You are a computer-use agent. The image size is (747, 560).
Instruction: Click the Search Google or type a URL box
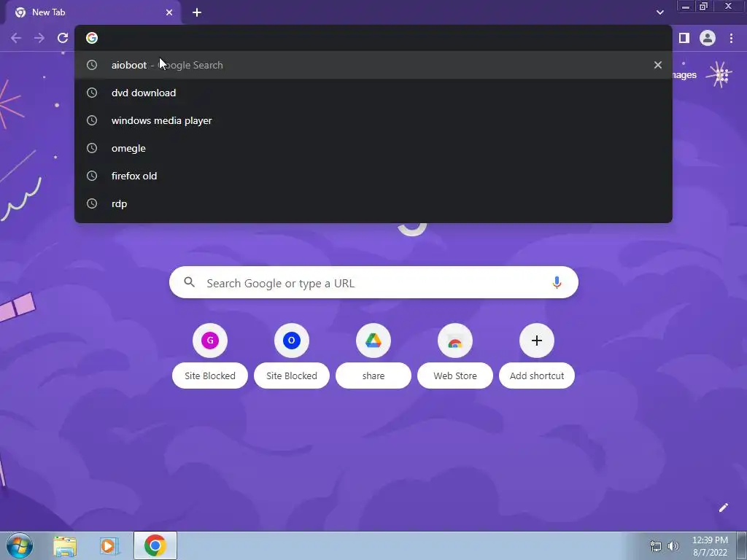pyautogui.click(x=374, y=283)
